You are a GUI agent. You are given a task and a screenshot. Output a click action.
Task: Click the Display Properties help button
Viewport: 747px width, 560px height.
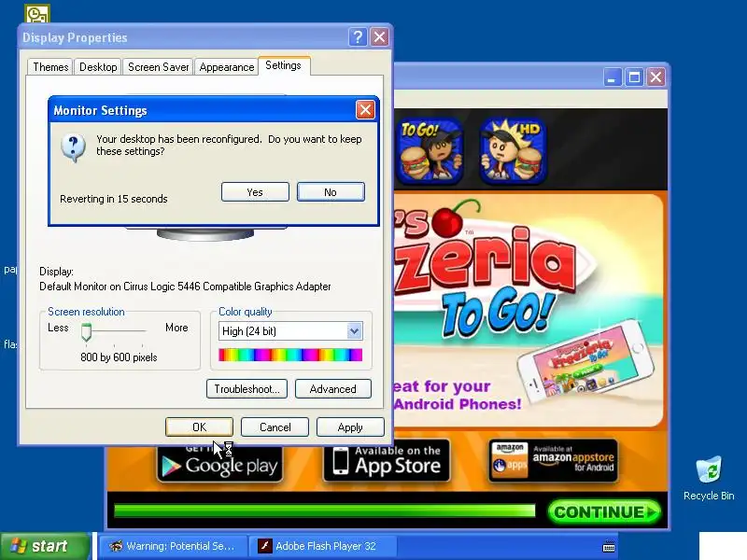coord(358,36)
